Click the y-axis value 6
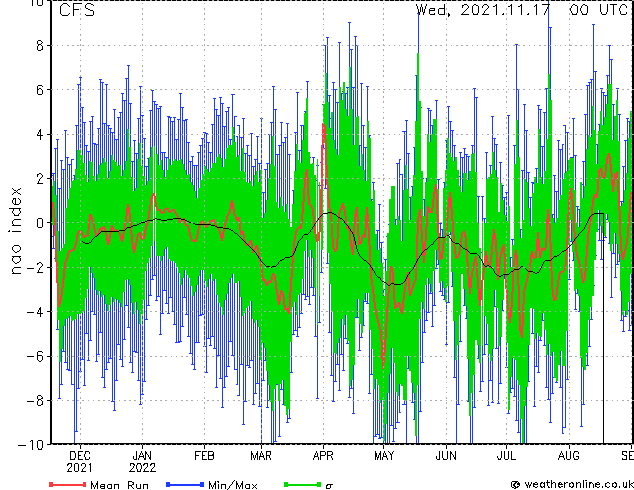The width and height of the screenshot is (634, 490). [40, 90]
